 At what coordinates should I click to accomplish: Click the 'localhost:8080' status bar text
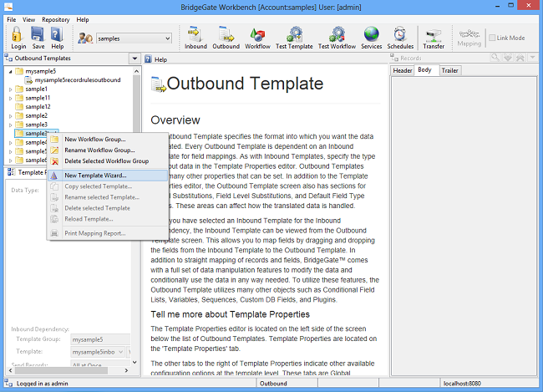click(x=462, y=384)
